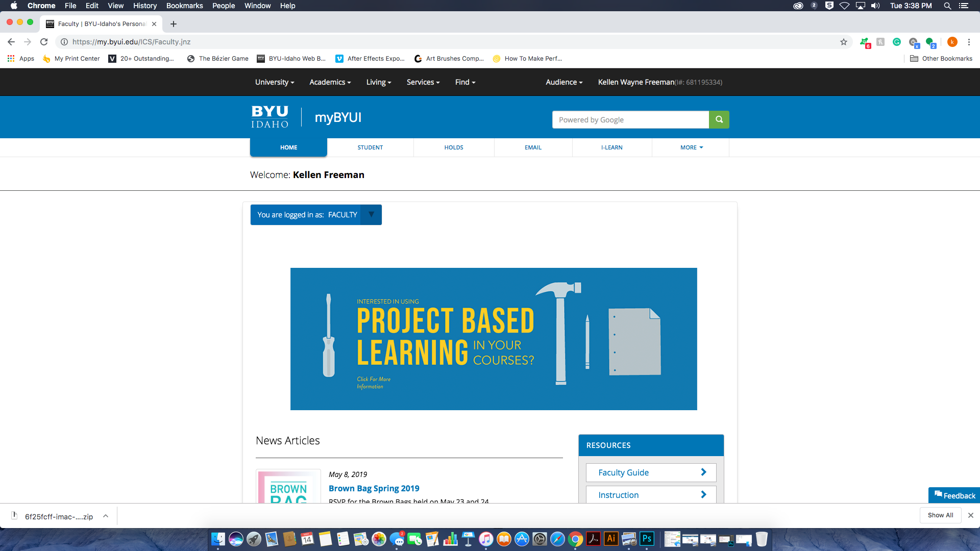
Task: Open Siri from the dock
Action: [236, 539]
